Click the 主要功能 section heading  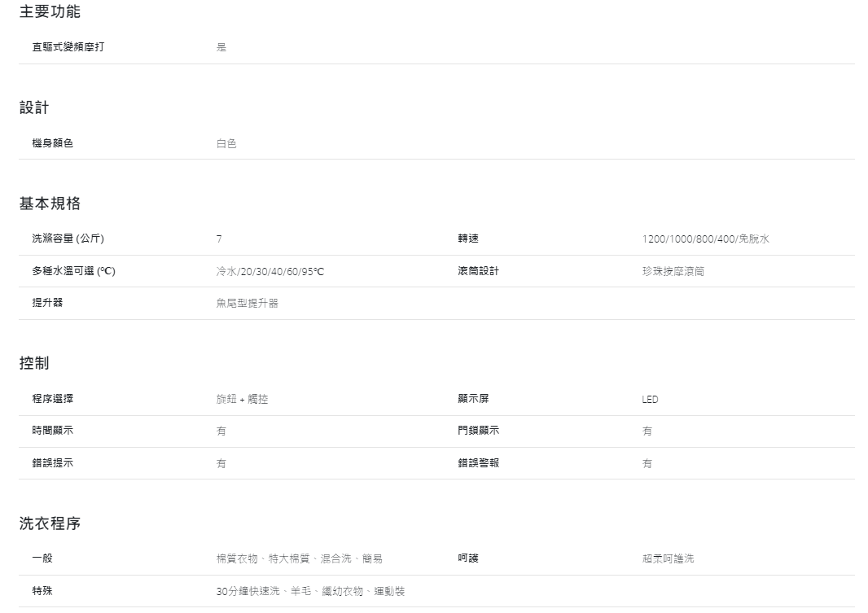[x=50, y=12]
